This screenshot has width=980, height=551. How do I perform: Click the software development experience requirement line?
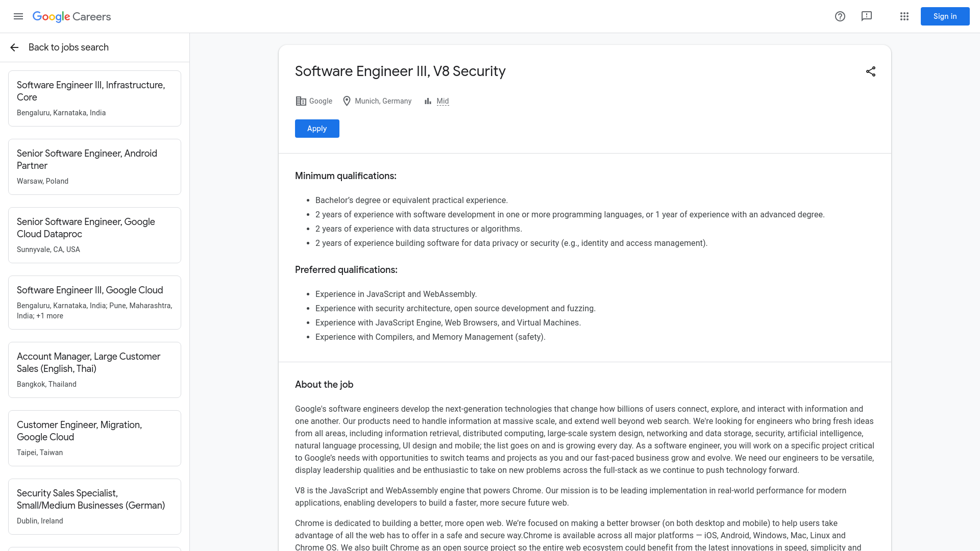coord(570,215)
